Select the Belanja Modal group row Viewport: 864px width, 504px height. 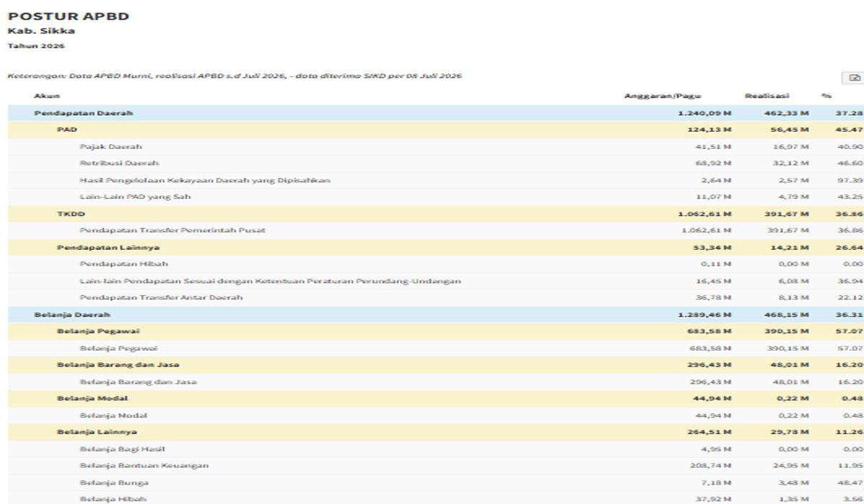point(436,398)
